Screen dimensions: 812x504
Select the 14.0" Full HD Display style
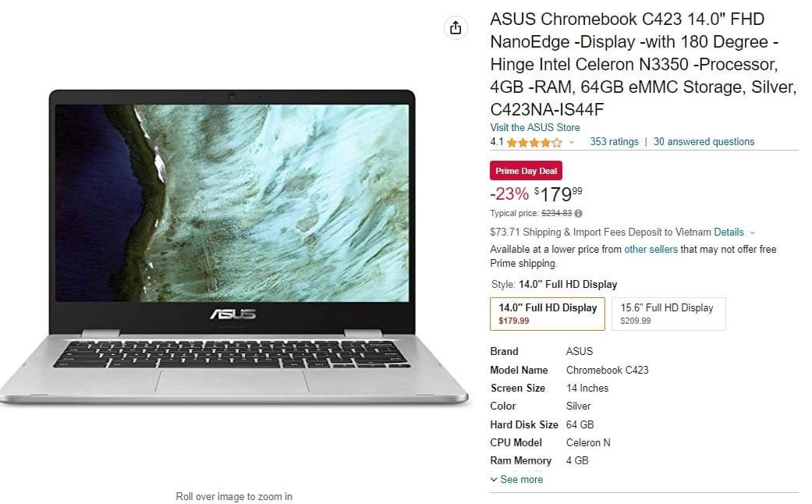click(x=548, y=314)
